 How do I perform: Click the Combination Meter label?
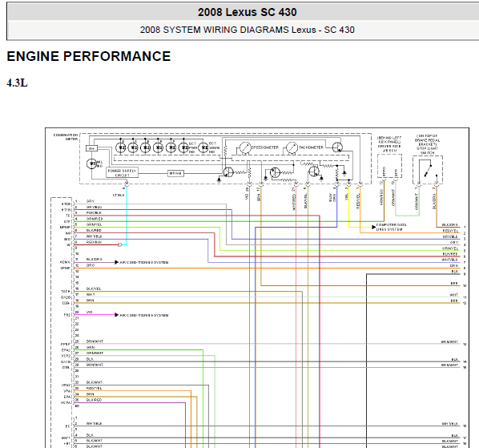tap(66, 137)
